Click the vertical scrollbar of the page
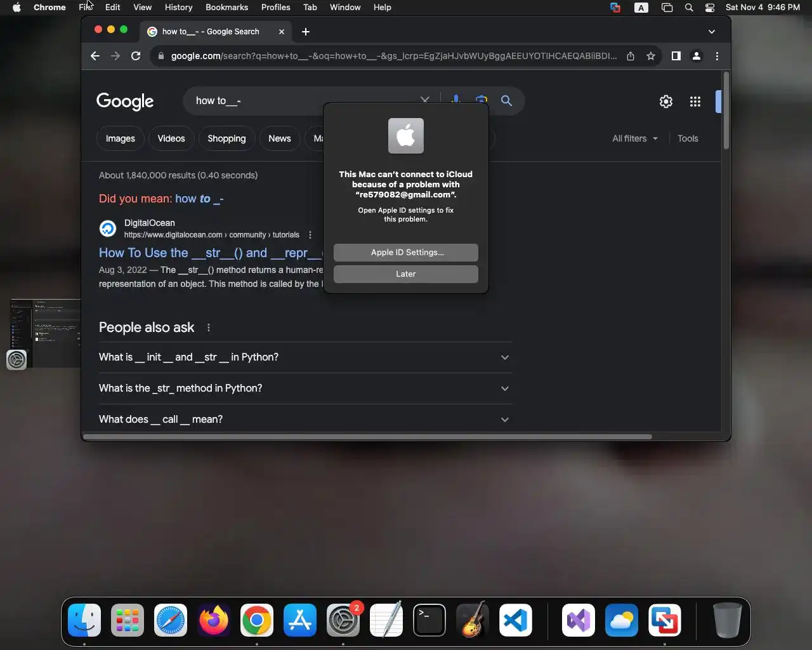Viewport: 812px width, 650px height. click(x=726, y=111)
